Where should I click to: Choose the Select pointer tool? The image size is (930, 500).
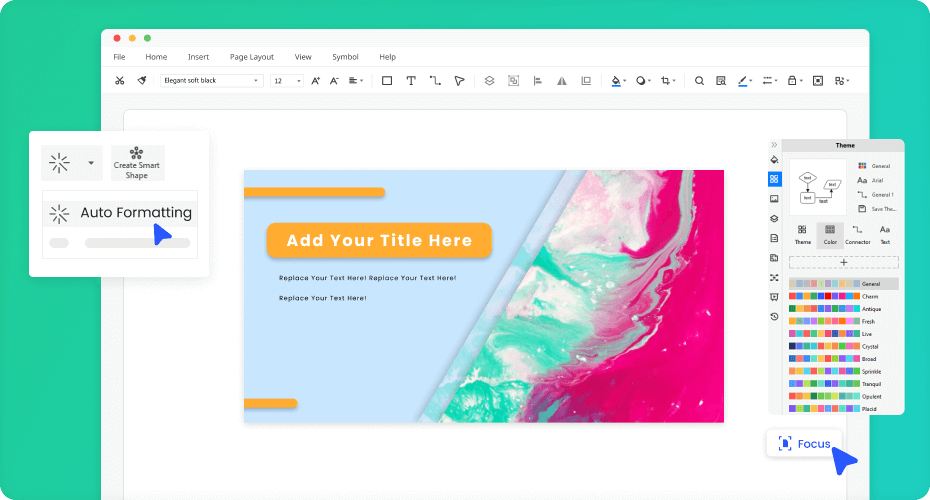tap(459, 81)
